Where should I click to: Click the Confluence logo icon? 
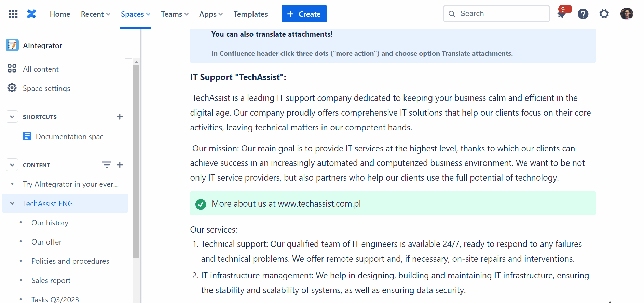[x=31, y=14]
